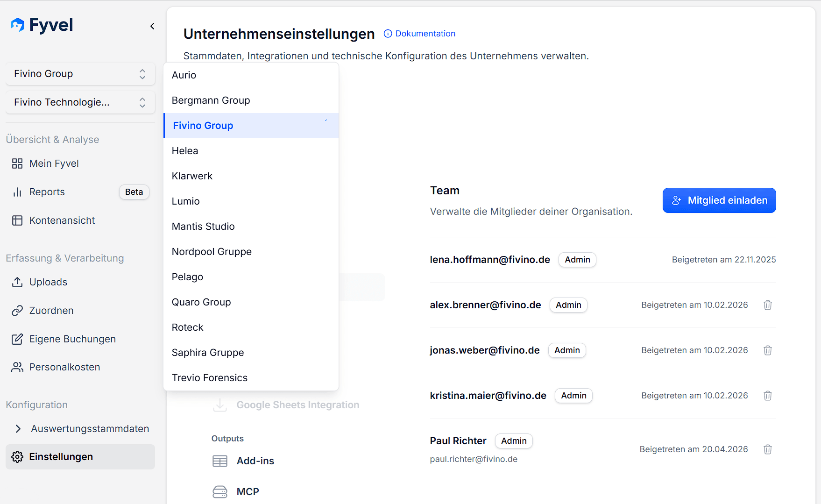Expand Auswertungsstammdaten section
The image size is (821, 504).
[18, 429]
